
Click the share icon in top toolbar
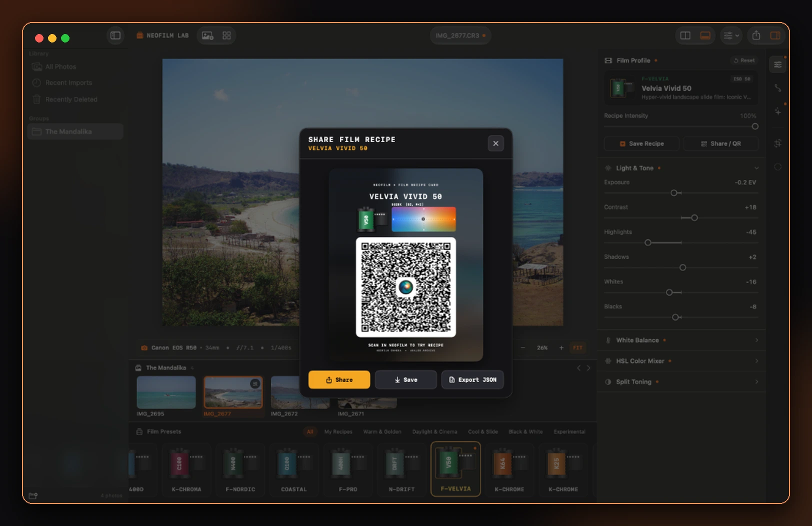[756, 35]
